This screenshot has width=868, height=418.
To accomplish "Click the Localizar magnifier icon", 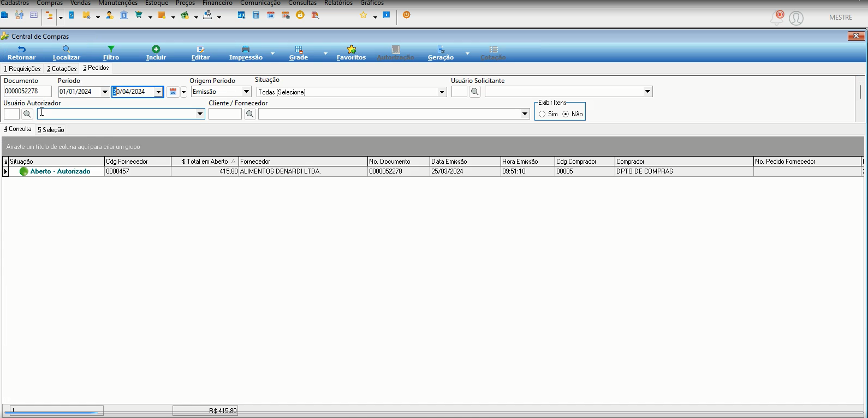I will [67, 49].
